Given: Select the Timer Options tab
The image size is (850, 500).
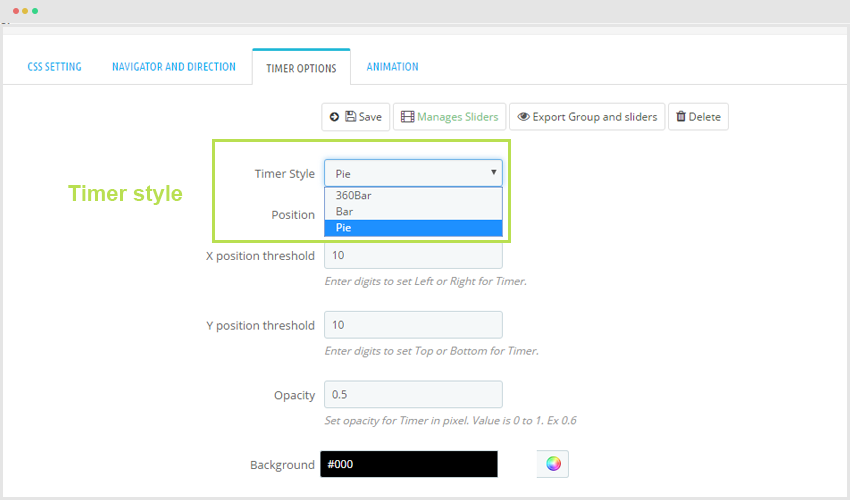Looking at the screenshot, I should point(301,68).
